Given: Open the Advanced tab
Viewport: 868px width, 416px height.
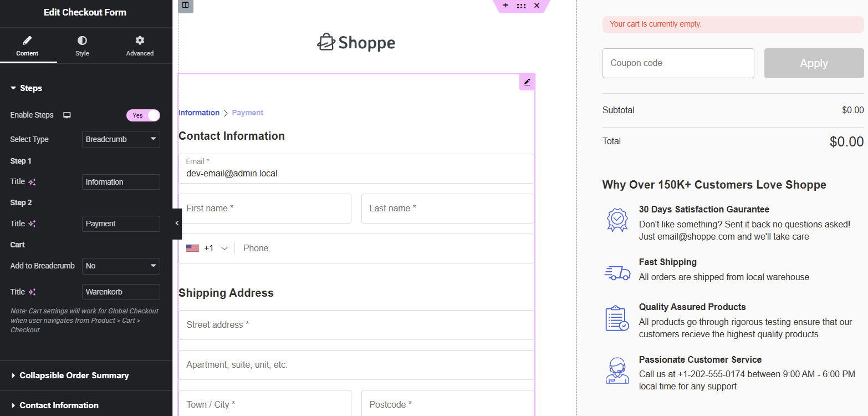Looking at the screenshot, I should [x=140, y=46].
